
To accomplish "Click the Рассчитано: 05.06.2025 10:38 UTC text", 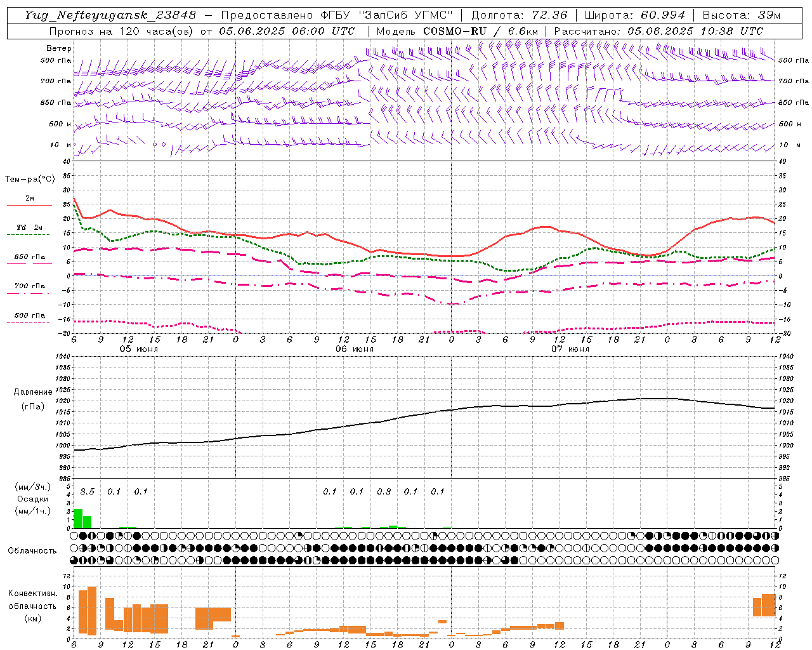I will coord(658,31).
